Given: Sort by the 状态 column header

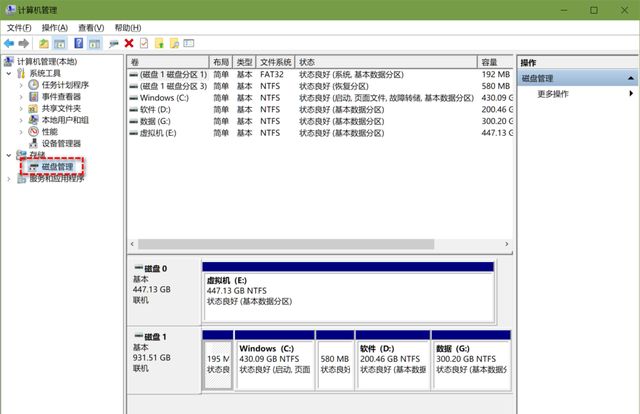Looking at the screenshot, I should pos(386,62).
